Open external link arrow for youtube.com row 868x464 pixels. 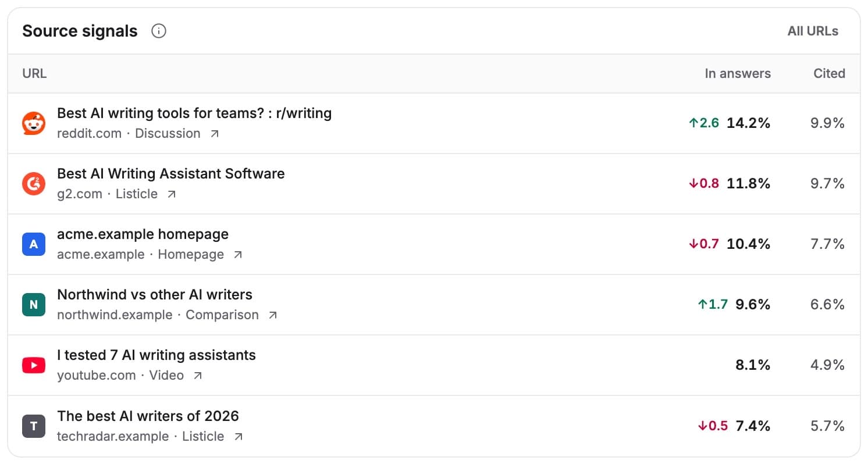(x=197, y=376)
